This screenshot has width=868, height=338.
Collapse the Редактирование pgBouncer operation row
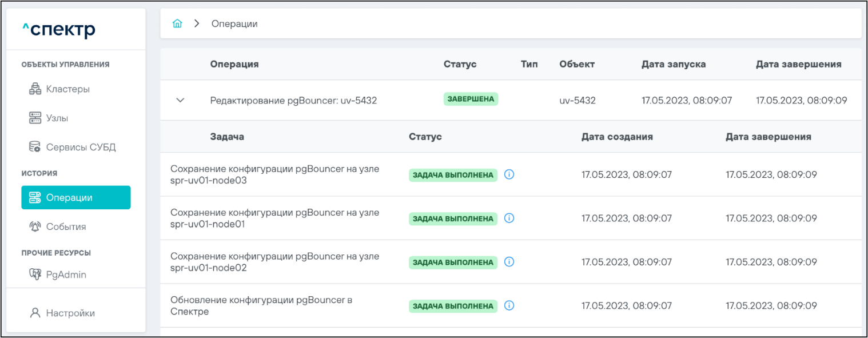click(180, 100)
